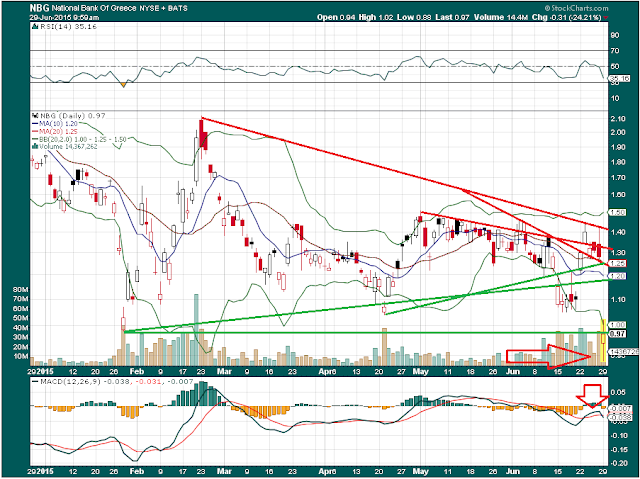Image resolution: width=640 pixels, height=479 pixels.
Task: Click Jun on the price panel date axis
Action: [x=513, y=371]
